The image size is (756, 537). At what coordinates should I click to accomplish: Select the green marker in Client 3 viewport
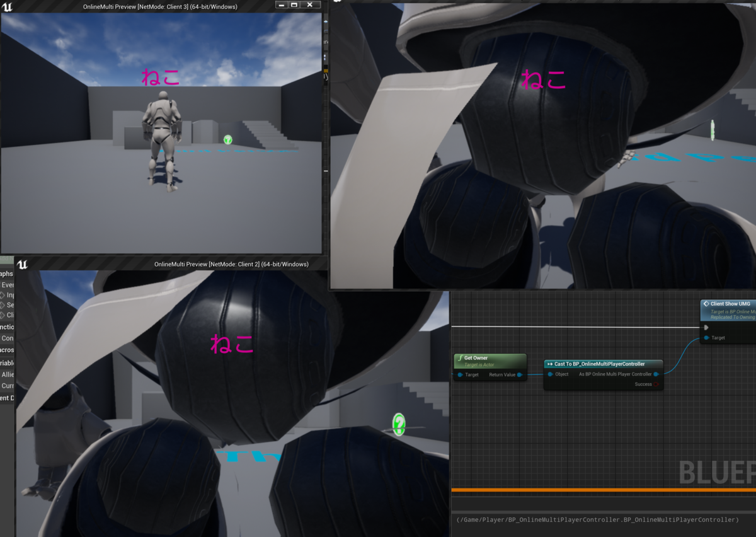(227, 139)
